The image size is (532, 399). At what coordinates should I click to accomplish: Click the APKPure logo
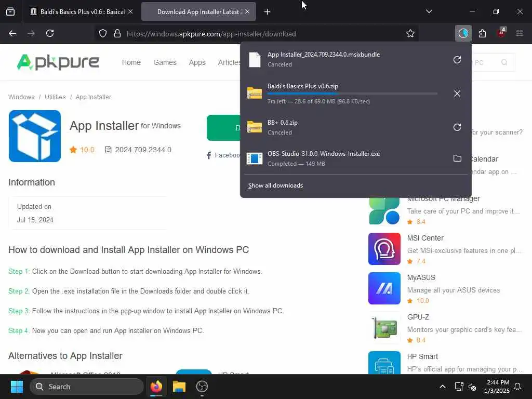coord(58,62)
